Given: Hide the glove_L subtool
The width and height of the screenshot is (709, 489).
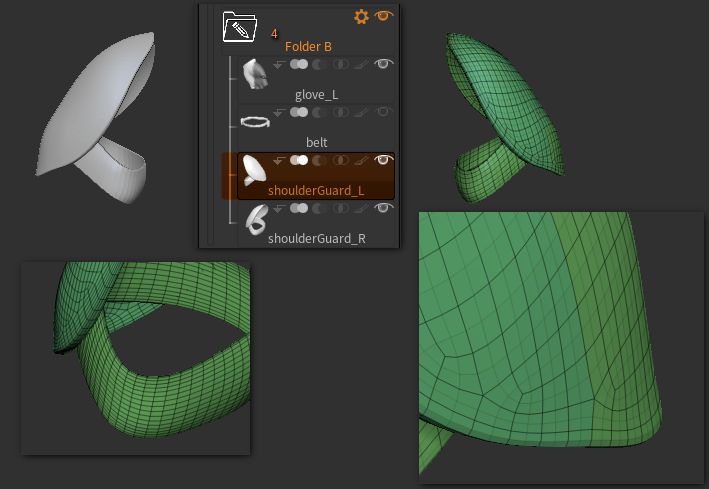Looking at the screenshot, I should [x=383, y=65].
